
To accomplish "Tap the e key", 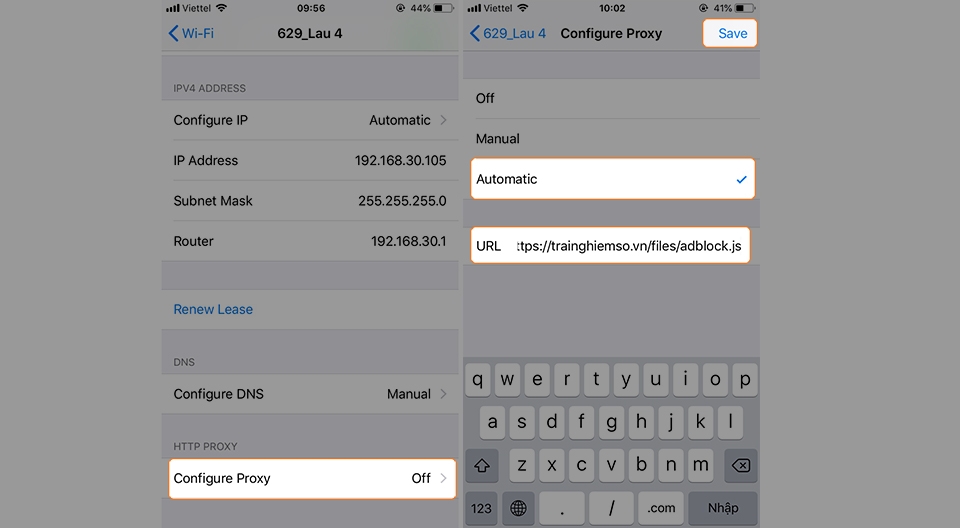I will (x=537, y=379).
